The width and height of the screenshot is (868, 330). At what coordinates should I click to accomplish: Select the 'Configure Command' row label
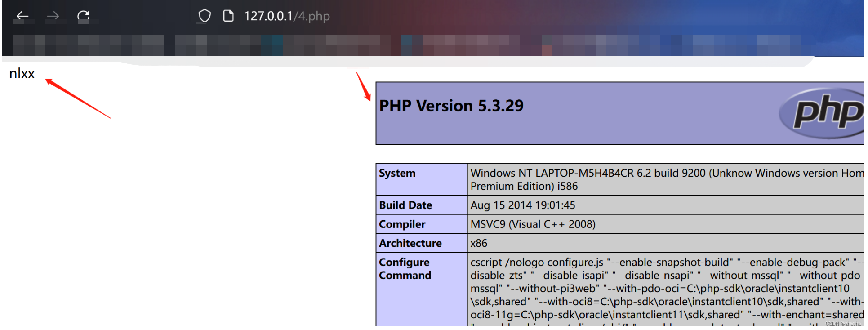point(405,268)
